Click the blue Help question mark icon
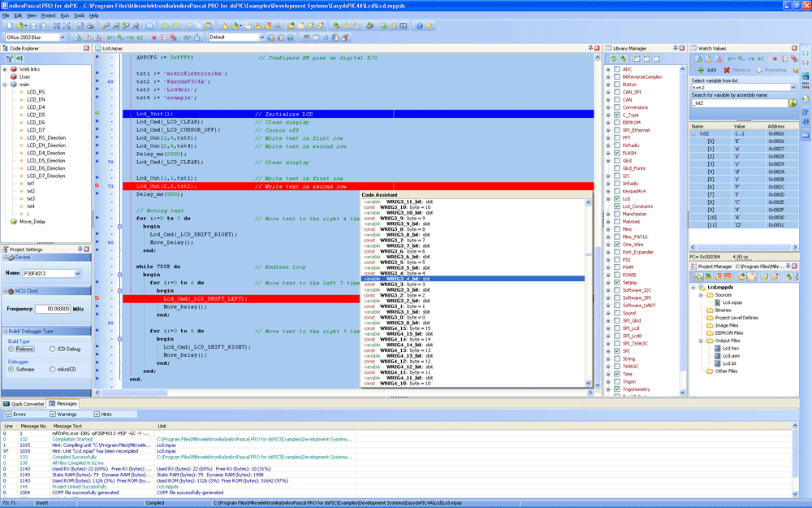This screenshot has width=812, height=508. click(420, 25)
